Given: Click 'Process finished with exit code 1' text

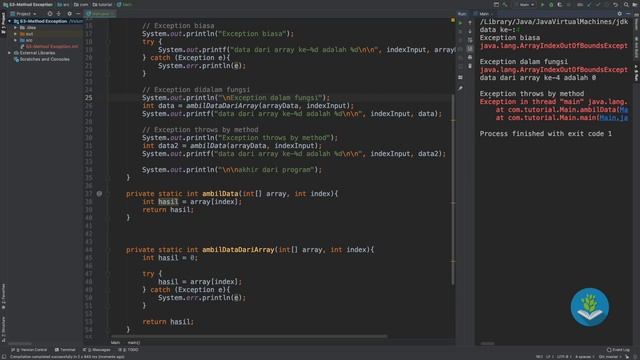Looking at the screenshot, I should pos(546,133).
